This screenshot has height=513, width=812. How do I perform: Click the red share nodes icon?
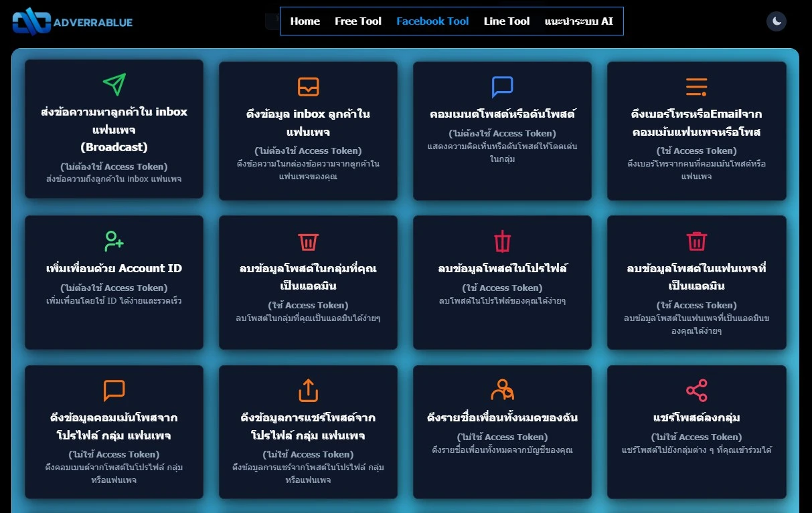point(696,390)
